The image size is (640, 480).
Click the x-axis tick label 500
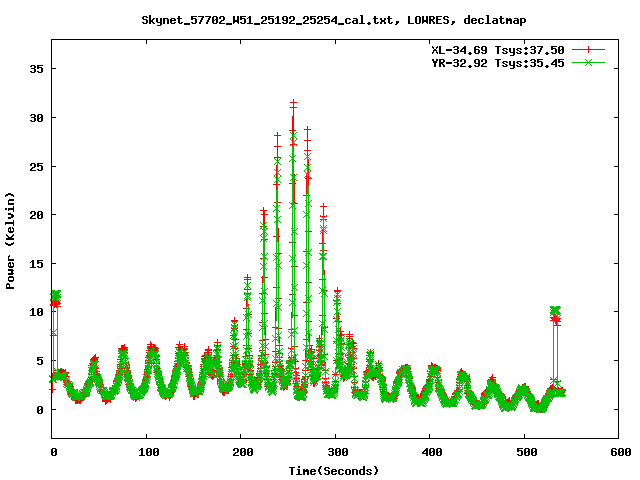coord(527,452)
